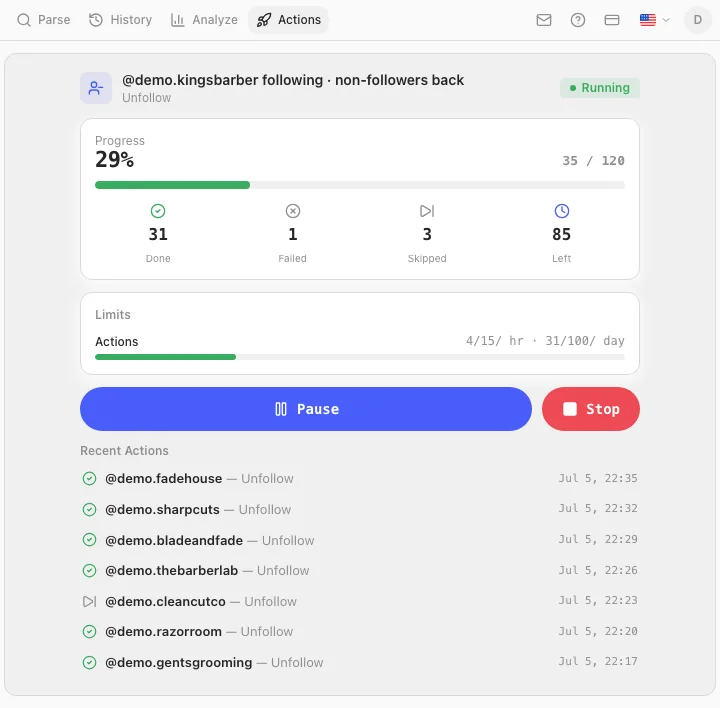Click the timestamp Jul 5, 22:23
Screen dimensions: 720x708
(598, 601)
